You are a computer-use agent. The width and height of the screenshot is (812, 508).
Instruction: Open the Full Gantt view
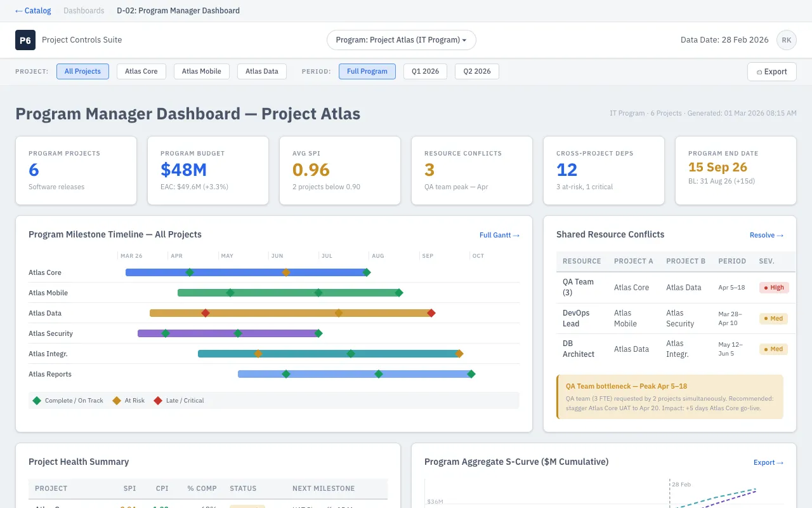499,235
